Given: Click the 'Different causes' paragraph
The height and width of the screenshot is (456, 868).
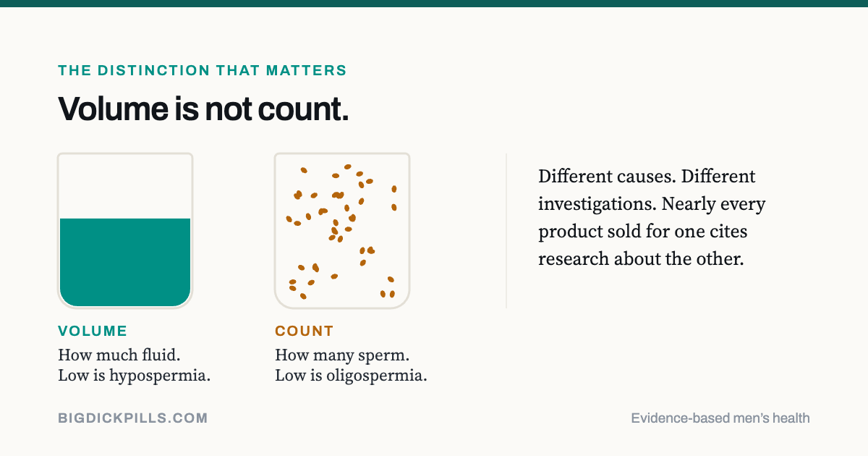Looking at the screenshot, I should [652, 217].
